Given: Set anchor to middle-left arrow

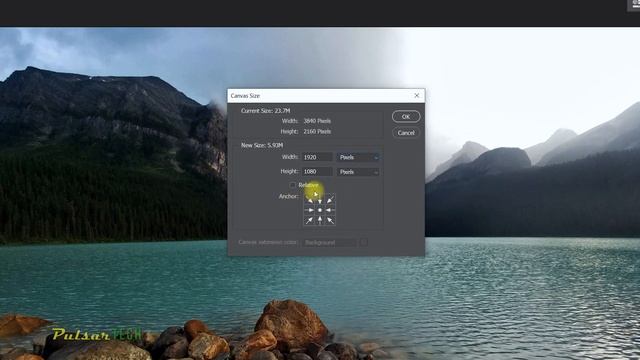Looking at the screenshot, I should click(x=309, y=210).
